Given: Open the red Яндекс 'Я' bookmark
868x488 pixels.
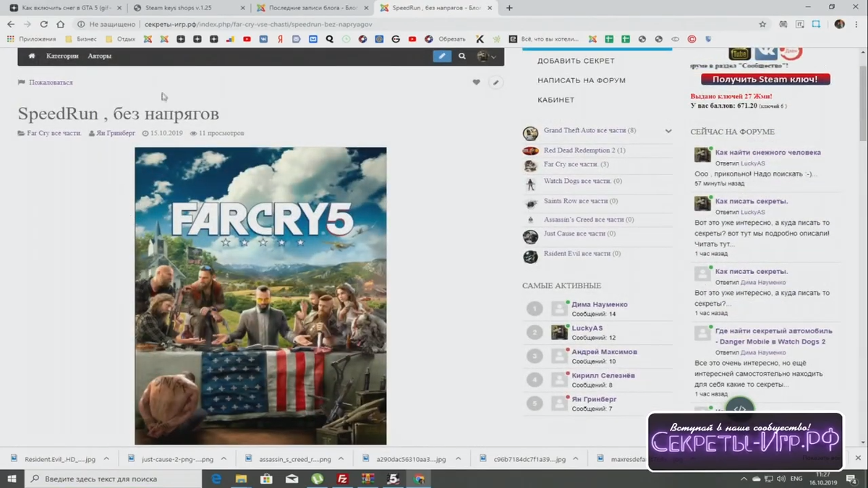Looking at the screenshot, I should click(x=280, y=39).
